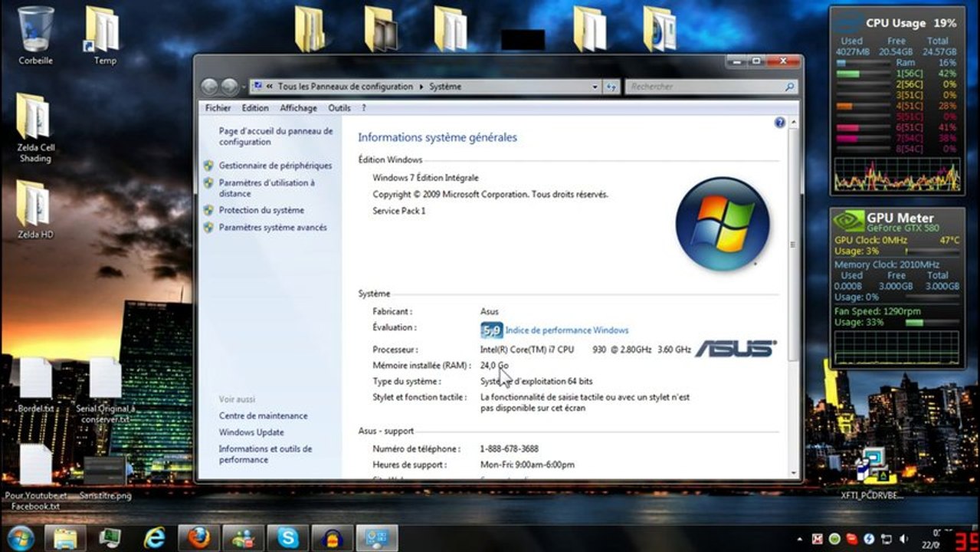
Task: Click the NVIDIA logo in GPU Meter gadget
Action: click(849, 221)
